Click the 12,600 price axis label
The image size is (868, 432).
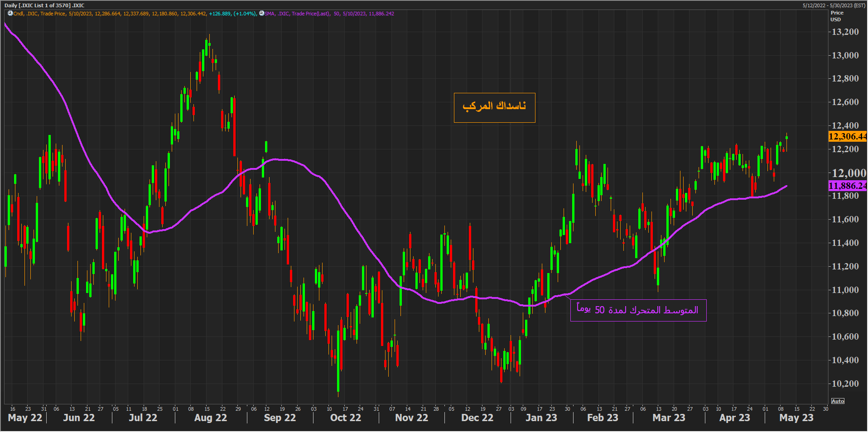[845, 102]
